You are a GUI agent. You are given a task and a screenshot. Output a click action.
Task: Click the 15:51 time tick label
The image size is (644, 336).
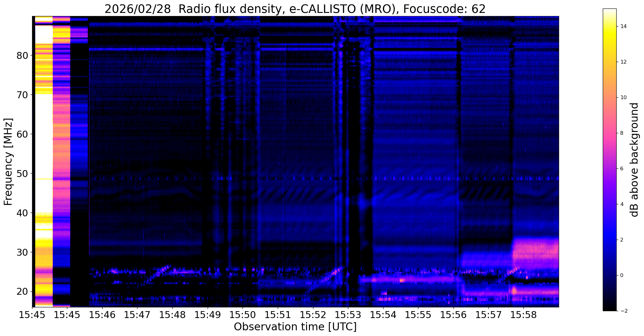pos(278,315)
